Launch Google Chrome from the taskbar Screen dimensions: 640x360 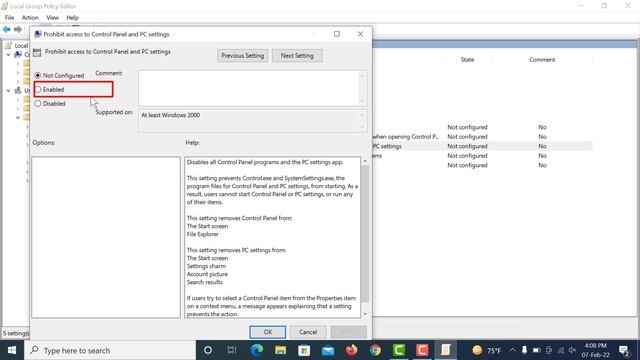point(375,350)
